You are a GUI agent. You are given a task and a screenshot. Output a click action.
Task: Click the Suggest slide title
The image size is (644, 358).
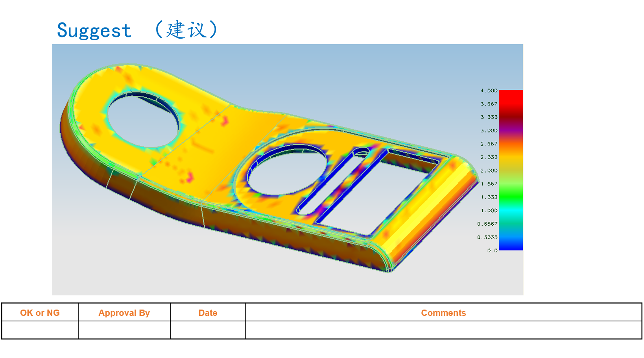tap(94, 30)
